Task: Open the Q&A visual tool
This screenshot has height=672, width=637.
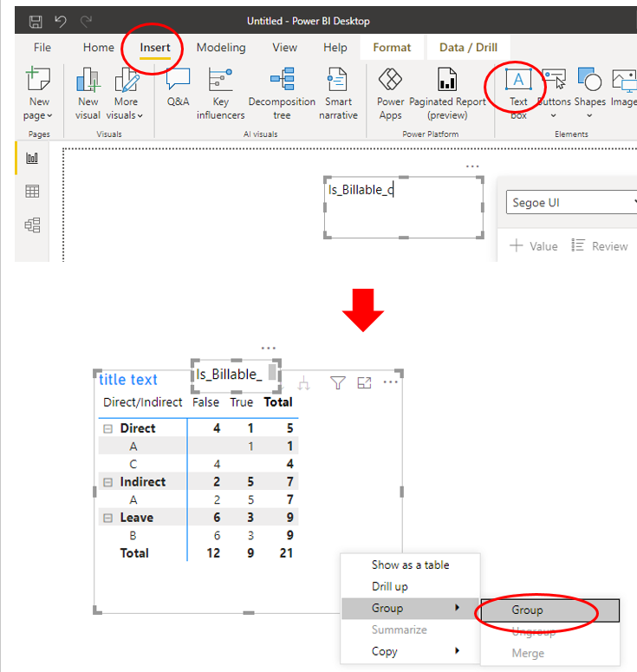Action: coord(178,87)
